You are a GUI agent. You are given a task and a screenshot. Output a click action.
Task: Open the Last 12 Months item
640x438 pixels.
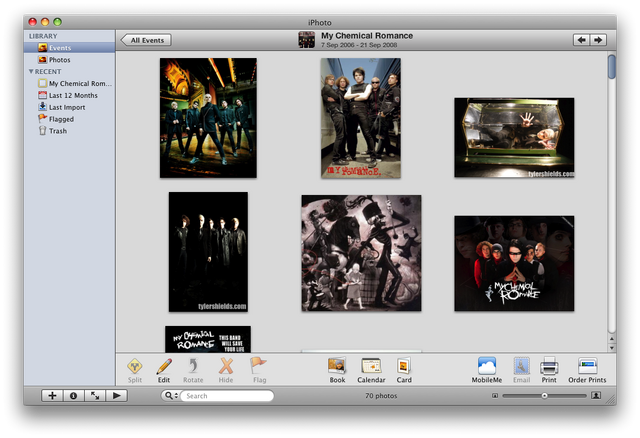[69, 95]
